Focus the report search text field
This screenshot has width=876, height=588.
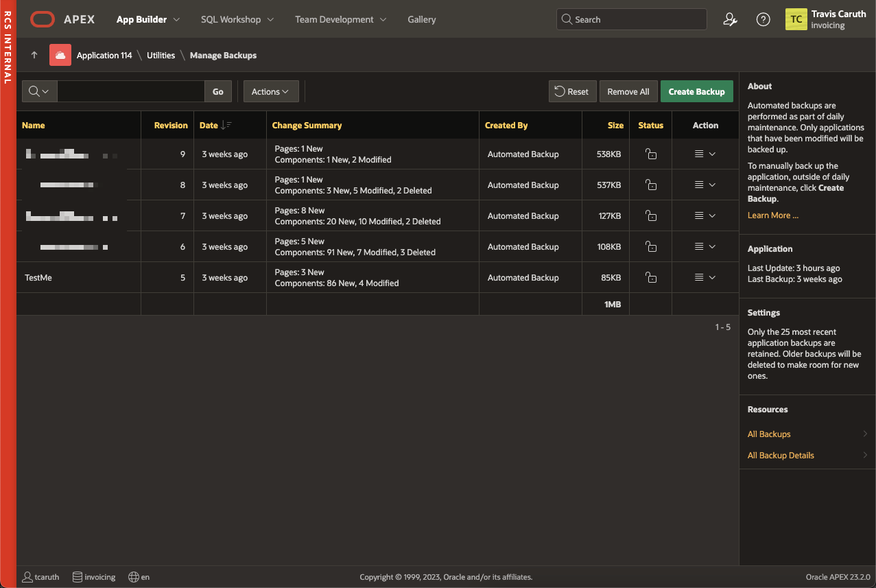[131, 91]
